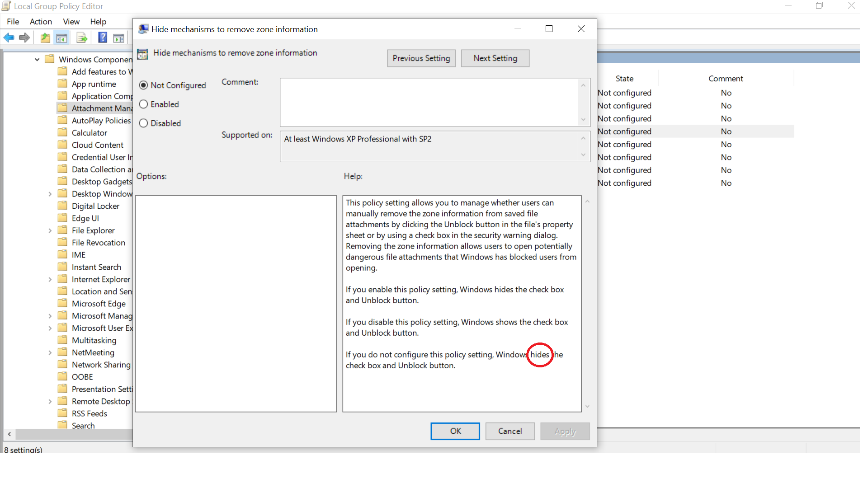The width and height of the screenshot is (868, 488).
Task: Collapse the Windows Components tree node
Action: click(x=37, y=59)
